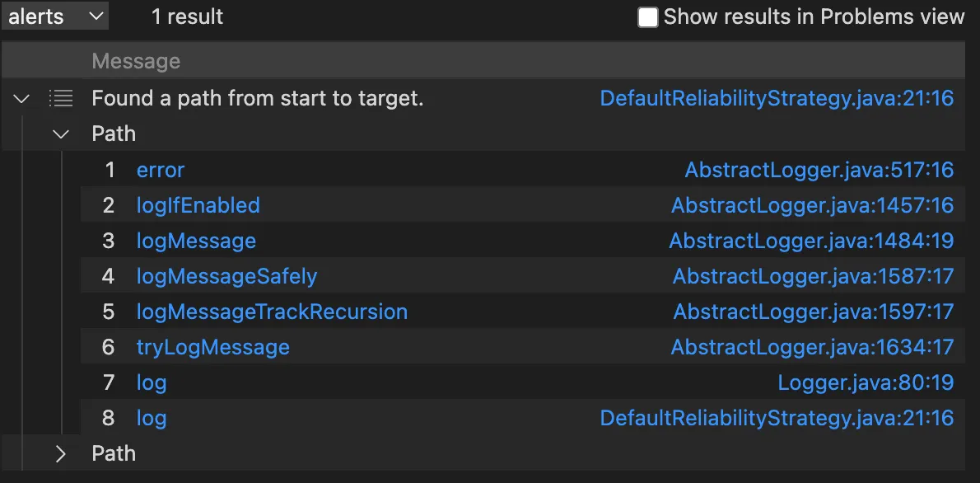The image size is (980, 483).
Task: Open Logger.java:80:19 source location
Action: point(866,382)
